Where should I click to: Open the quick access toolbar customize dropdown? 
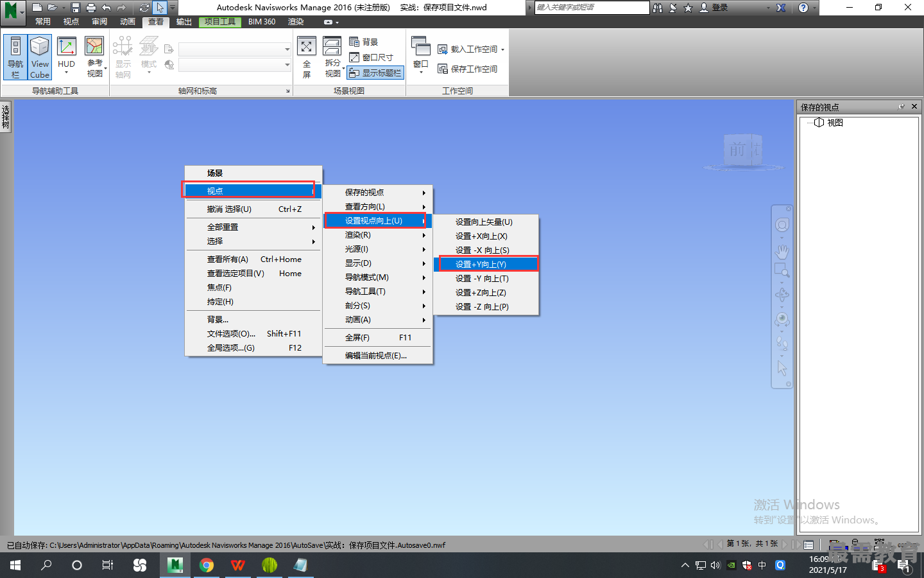tap(173, 8)
